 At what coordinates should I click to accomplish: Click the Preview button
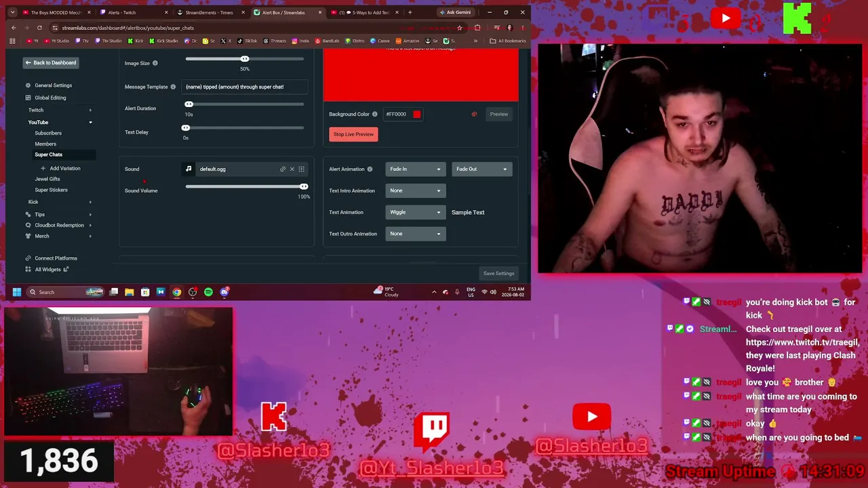499,114
